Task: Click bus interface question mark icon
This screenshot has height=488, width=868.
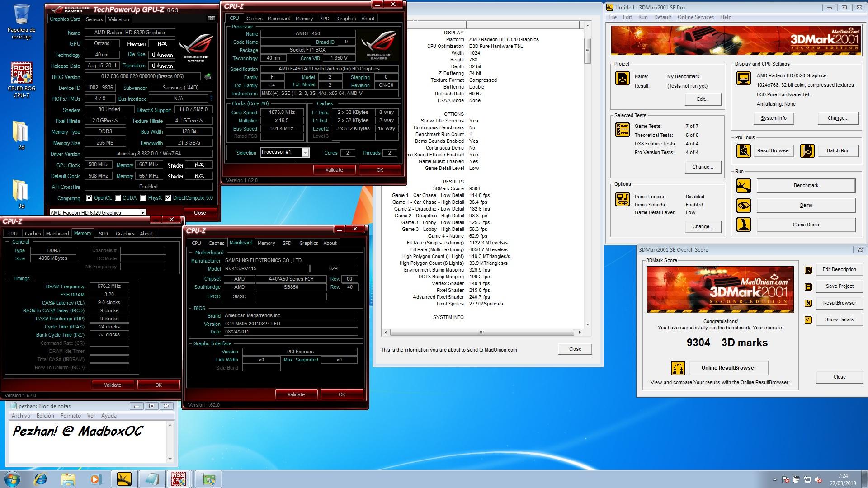Action: pyautogui.click(x=211, y=99)
